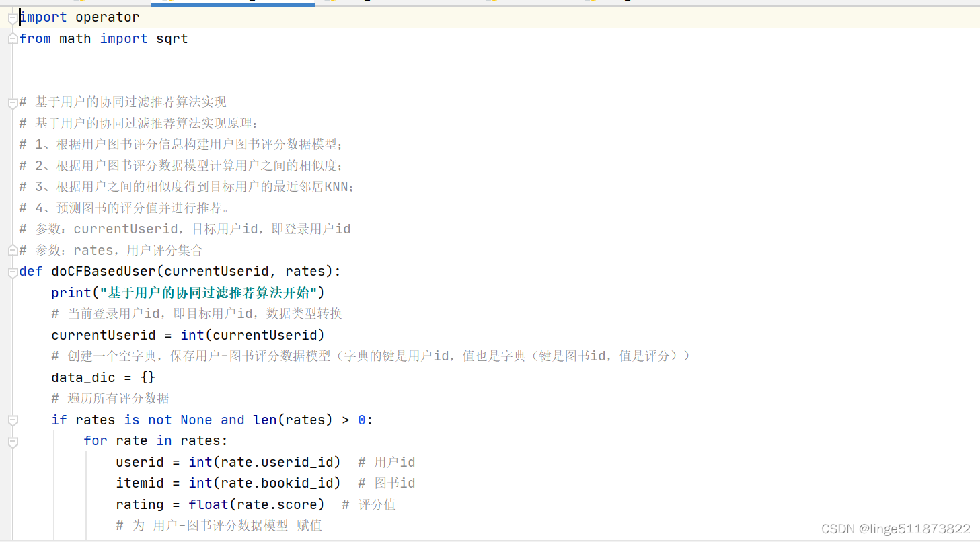
Task: Click comment '# 遍历所有评分数据'
Action: coord(110,399)
